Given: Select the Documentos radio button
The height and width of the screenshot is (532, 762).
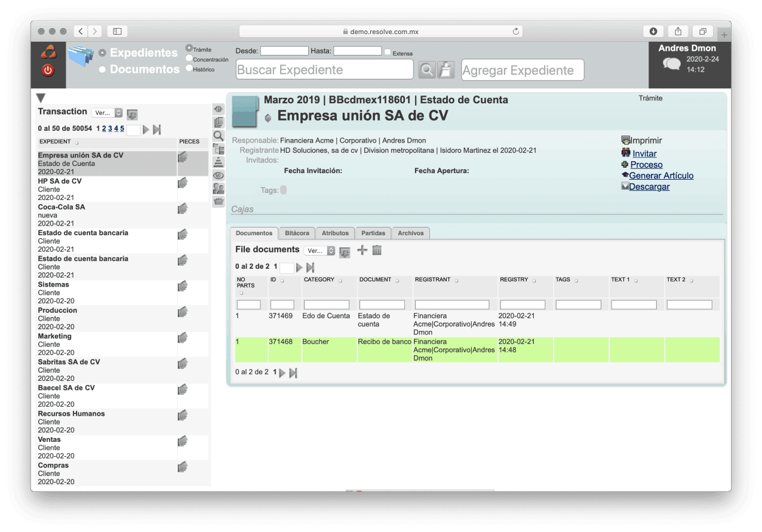Looking at the screenshot, I should point(103,69).
